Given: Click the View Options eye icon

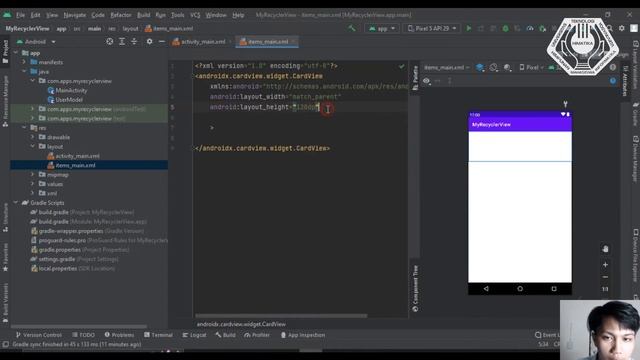Looking at the screenshot, I should click(x=426, y=81).
